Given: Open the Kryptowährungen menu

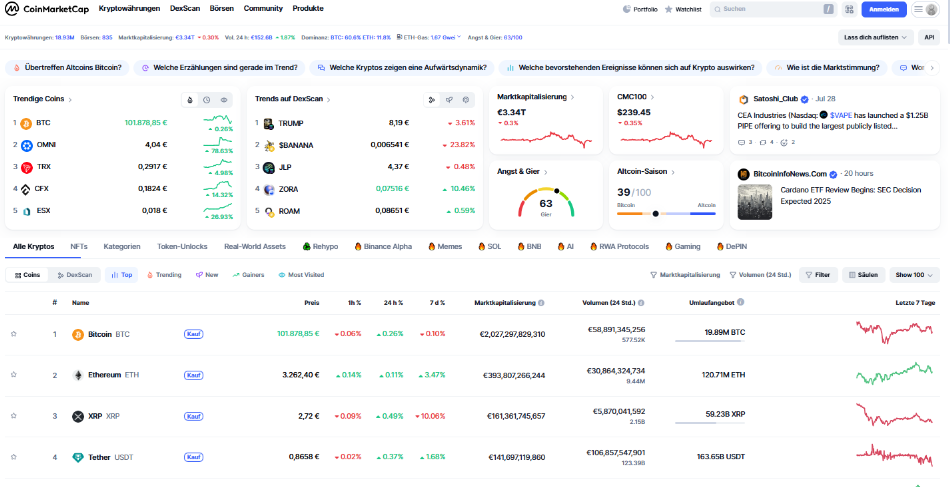Looking at the screenshot, I should 129,9.
